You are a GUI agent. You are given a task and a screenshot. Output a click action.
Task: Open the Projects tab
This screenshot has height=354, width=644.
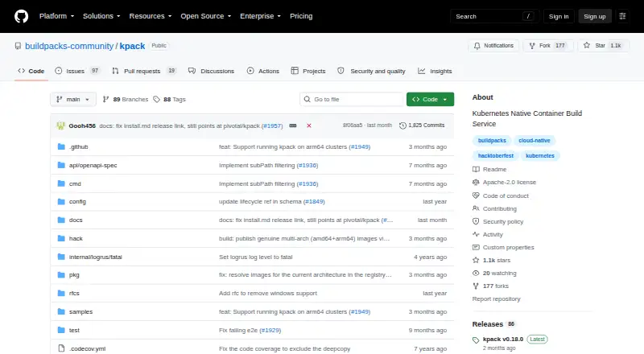point(308,71)
